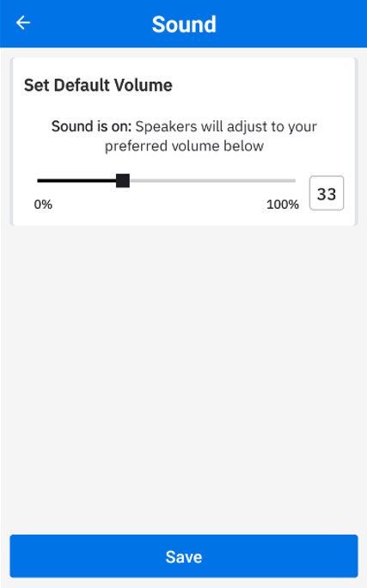Click the word 'Speakers' in the description
This screenshot has height=588, width=367.
click(166, 126)
